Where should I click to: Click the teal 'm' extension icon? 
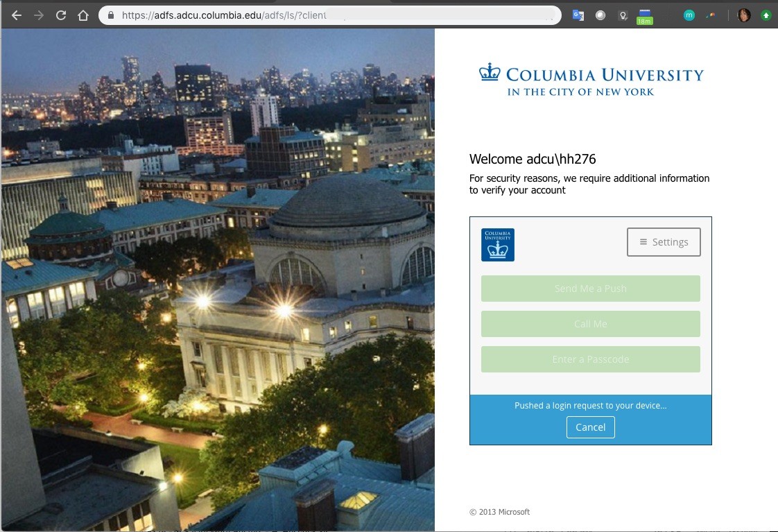tap(689, 15)
